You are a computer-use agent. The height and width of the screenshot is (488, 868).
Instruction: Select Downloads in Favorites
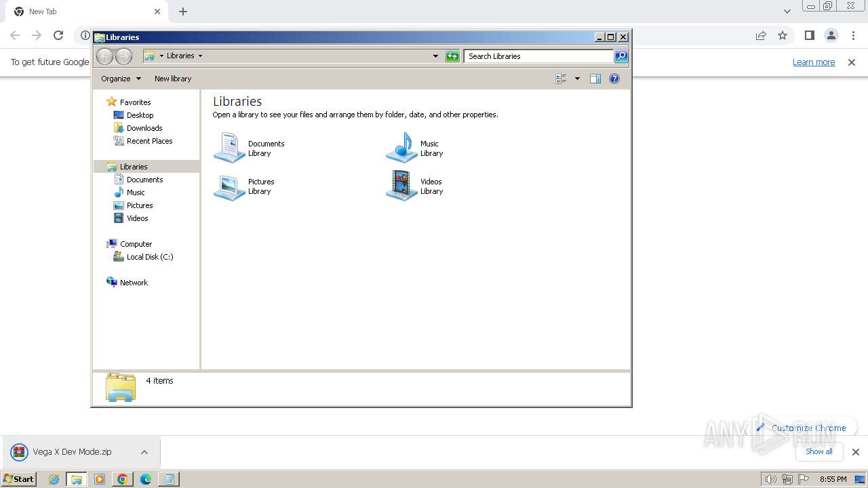(x=144, y=128)
